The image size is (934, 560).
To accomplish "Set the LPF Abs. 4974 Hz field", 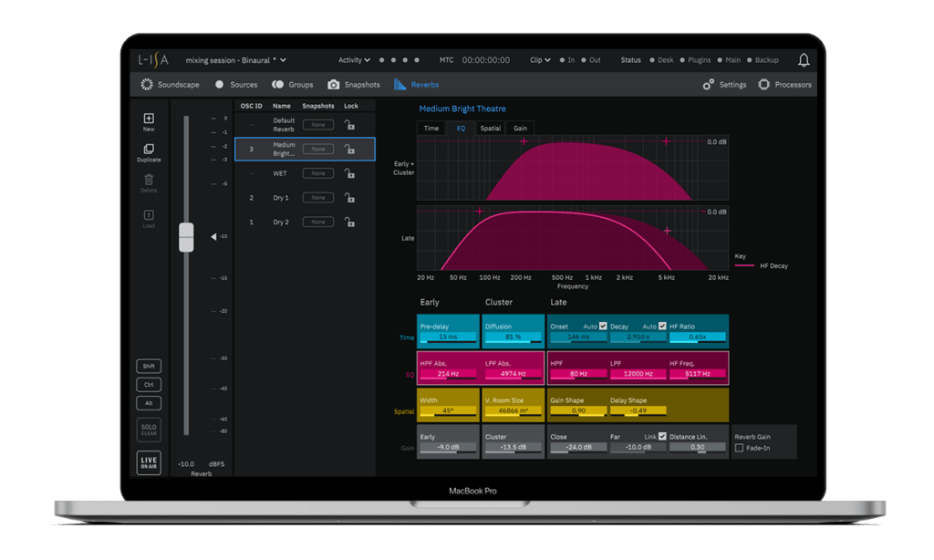I will coord(513,374).
